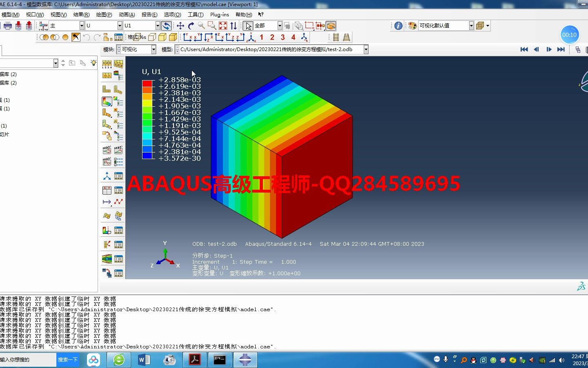
Task: Open the 模型 ODB path dropdown arrow
Action: point(366,49)
